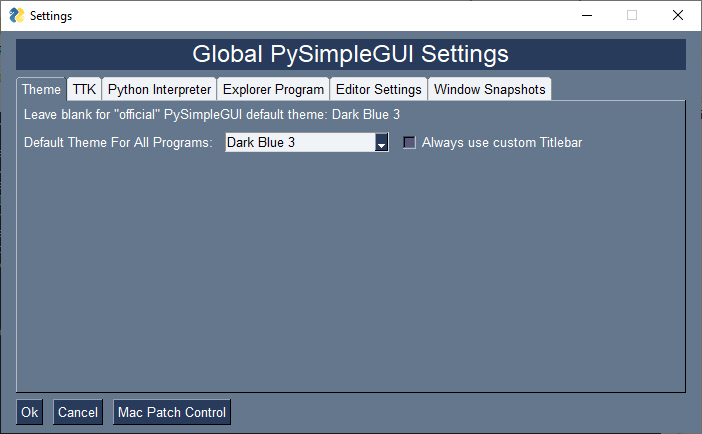This screenshot has height=434, width=702.
Task: Click the Dark Blue 3 theme text field
Action: 300,143
